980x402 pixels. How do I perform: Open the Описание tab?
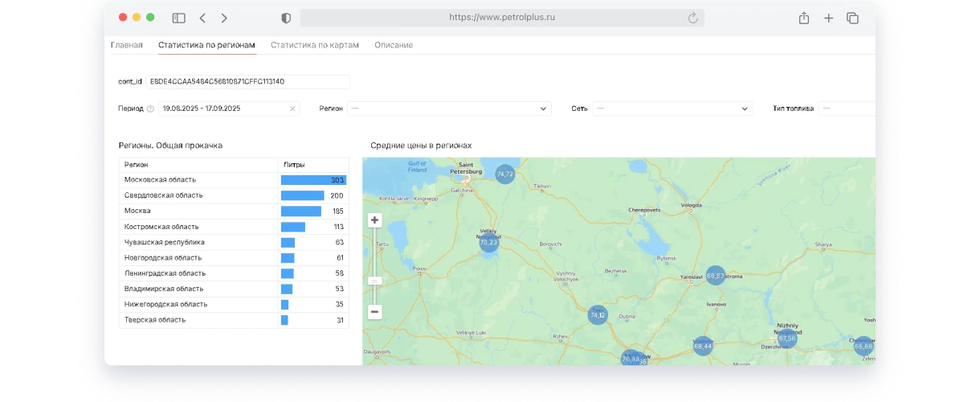(x=394, y=45)
